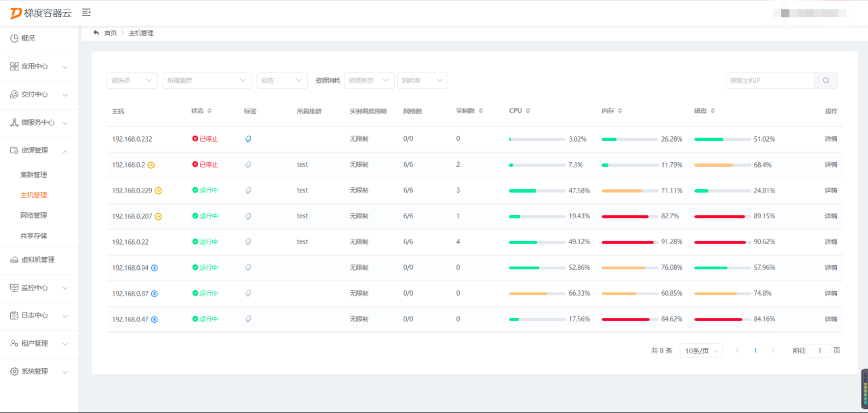Viewport: 868px width, 413px height.
Task: Click the tag icon for host 192.168.0.229
Action: (x=248, y=191)
